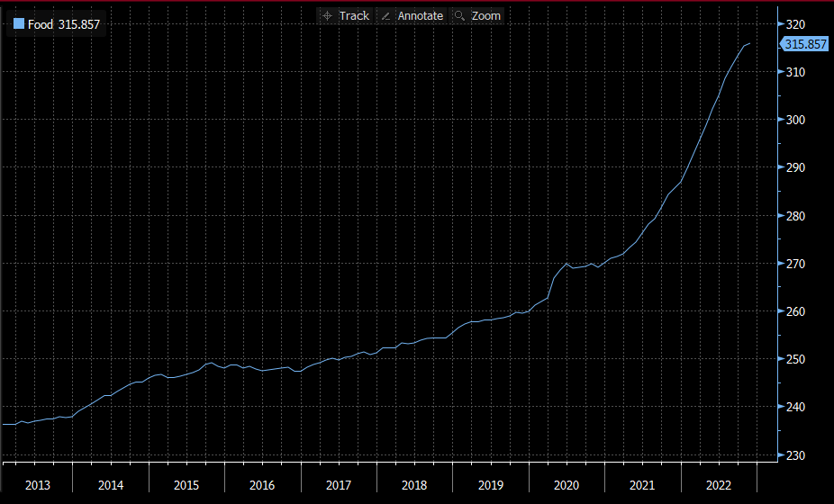This screenshot has width=834, height=504.
Task: Click the 2022 x-axis year label
Action: pyautogui.click(x=719, y=485)
